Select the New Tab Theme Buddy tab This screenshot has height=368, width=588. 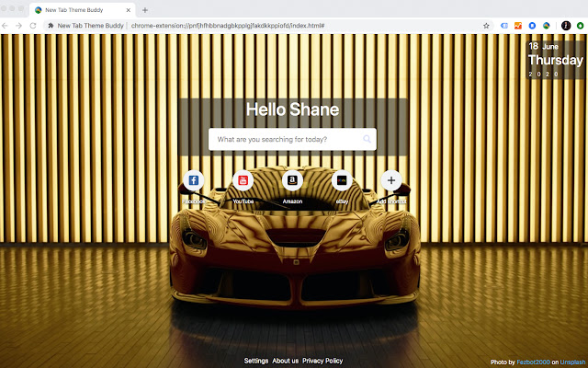(82, 10)
